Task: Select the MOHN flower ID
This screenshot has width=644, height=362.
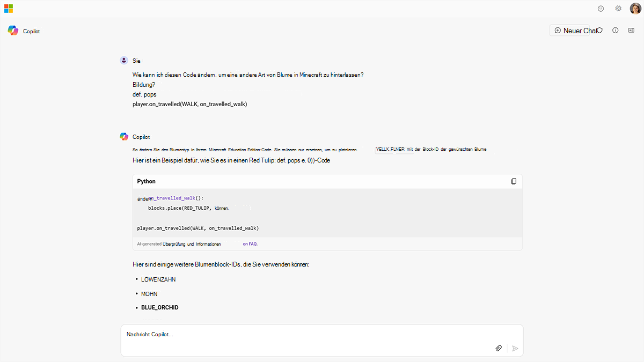Action: pos(149,293)
